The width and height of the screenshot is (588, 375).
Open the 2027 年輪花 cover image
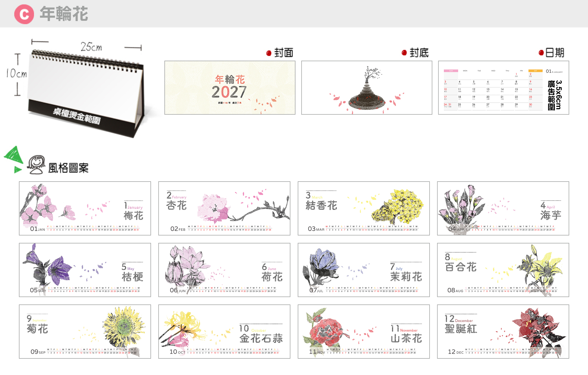(230, 88)
